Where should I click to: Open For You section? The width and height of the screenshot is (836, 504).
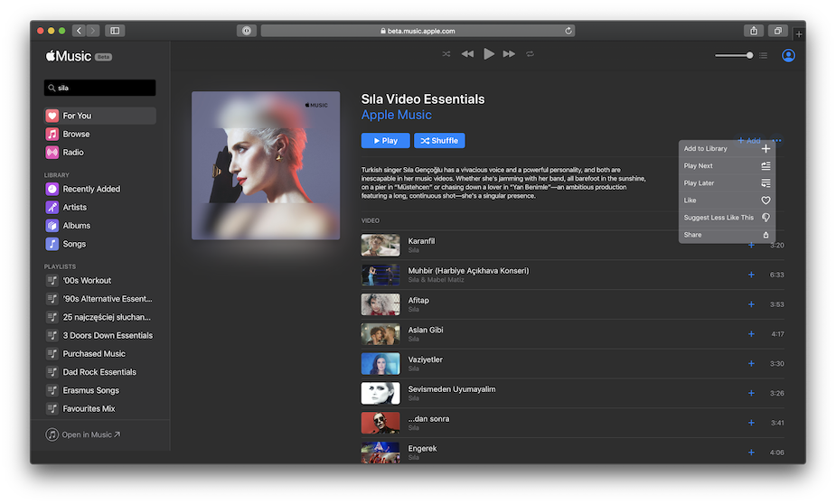coord(99,116)
